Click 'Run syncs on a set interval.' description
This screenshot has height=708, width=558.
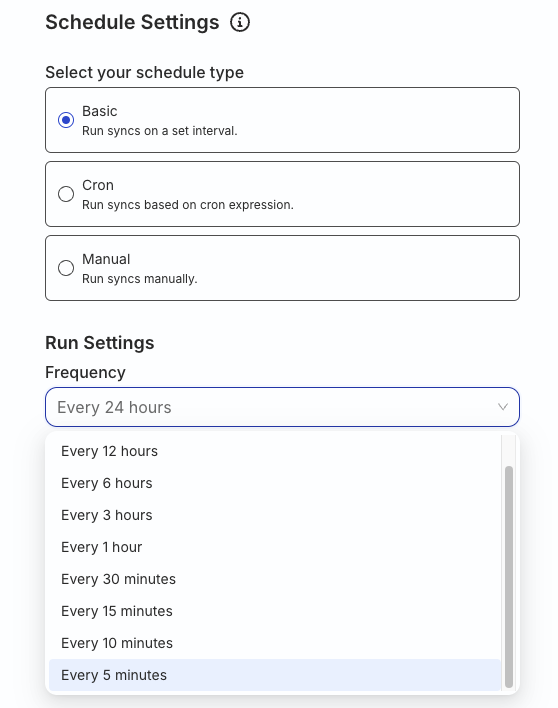point(159,131)
